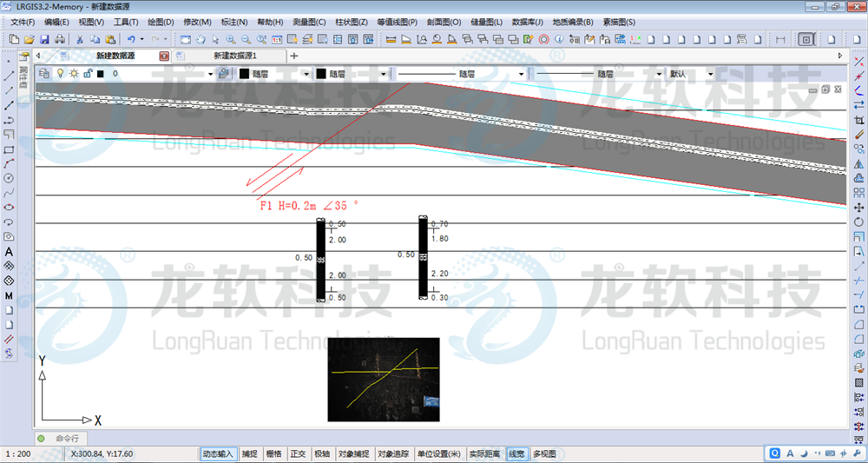
Task: Click the Zoom in magnifier icon
Action: tap(231, 39)
